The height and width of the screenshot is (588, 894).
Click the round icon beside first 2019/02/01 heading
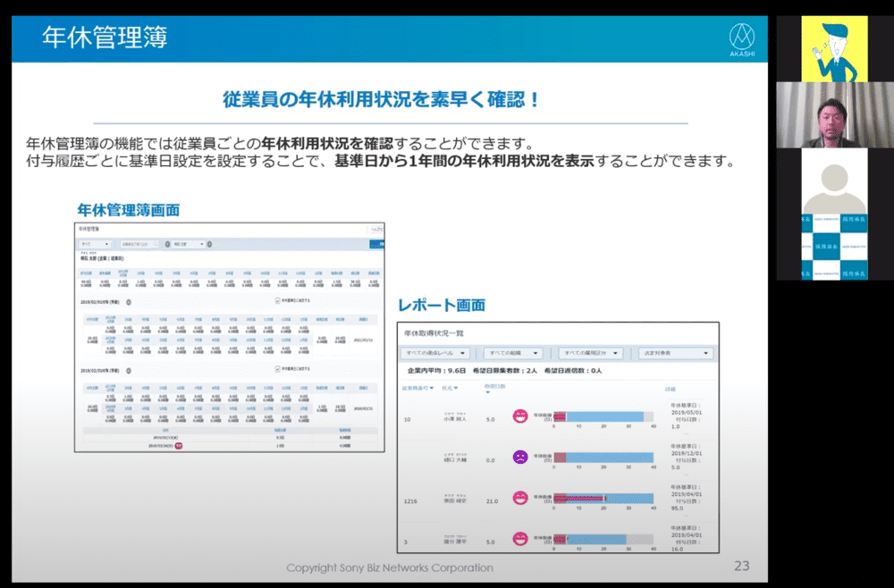128,302
